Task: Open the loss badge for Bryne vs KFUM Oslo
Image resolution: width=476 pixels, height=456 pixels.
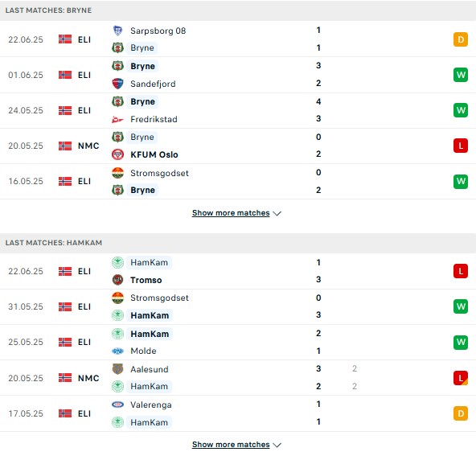Action: [461, 146]
